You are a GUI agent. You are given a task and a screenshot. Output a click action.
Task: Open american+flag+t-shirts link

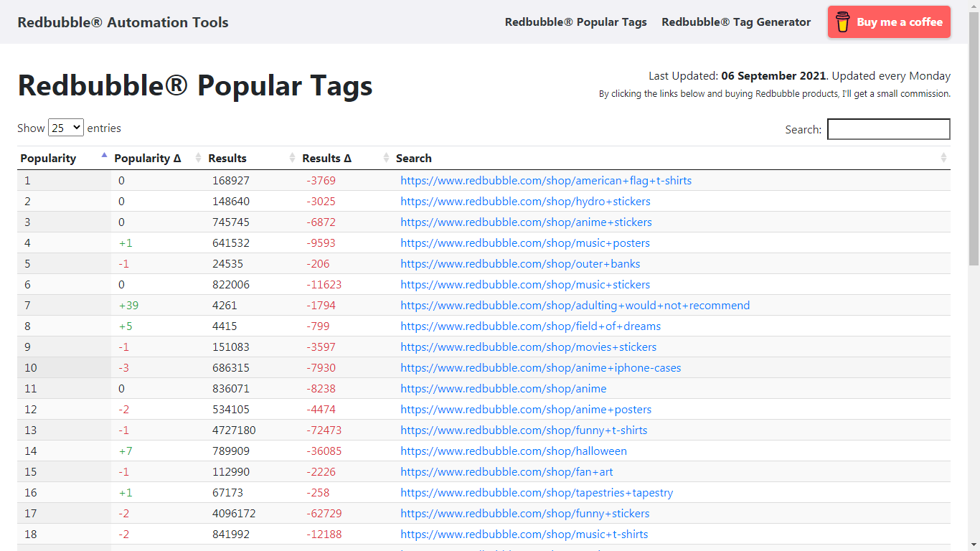click(546, 181)
